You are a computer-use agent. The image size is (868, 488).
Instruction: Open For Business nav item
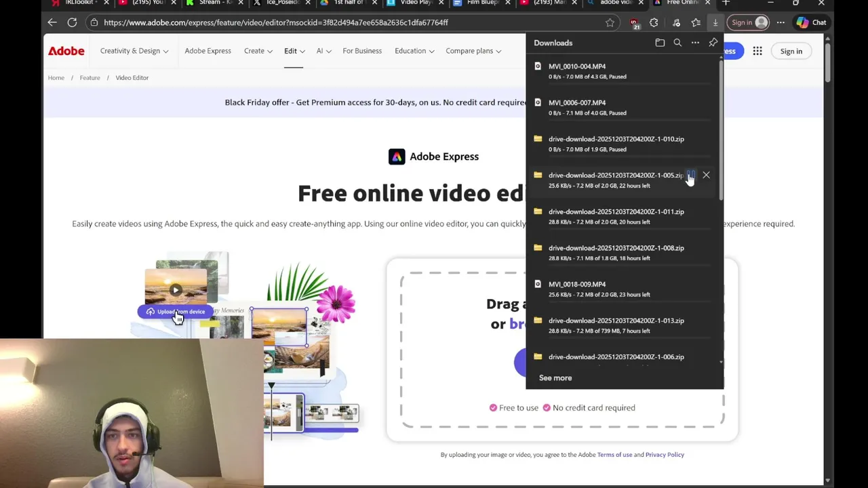tap(362, 51)
